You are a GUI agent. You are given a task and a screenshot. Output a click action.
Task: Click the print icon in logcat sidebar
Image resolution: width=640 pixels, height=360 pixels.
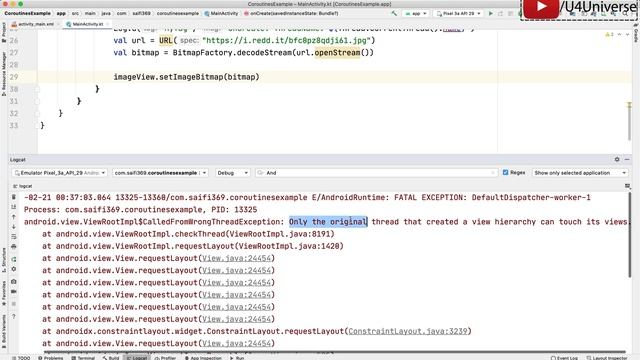point(13,247)
